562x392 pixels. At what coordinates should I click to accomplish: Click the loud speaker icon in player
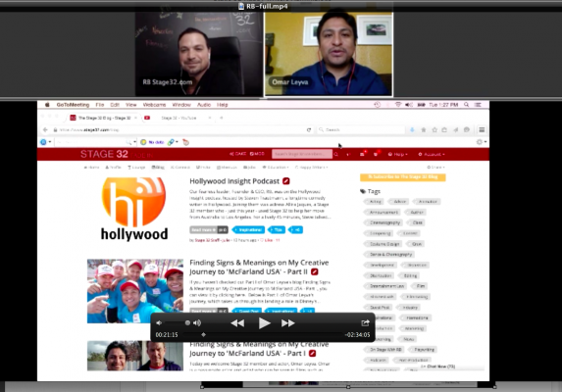(197, 322)
